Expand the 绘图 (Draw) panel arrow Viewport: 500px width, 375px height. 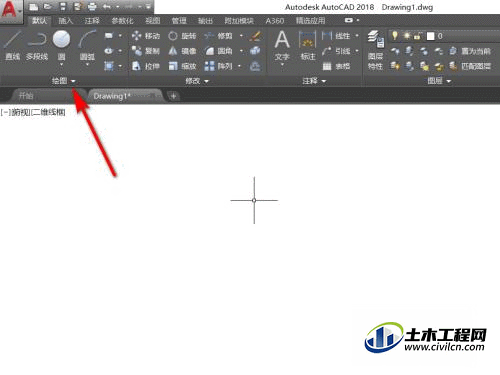(73, 81)
